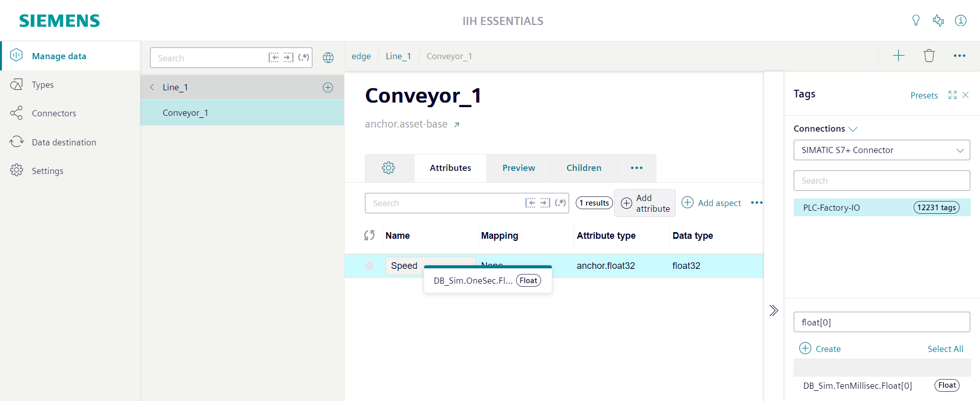The image size is (980, 401).
Task: Collapse the Connections section
Action: pyautogui.click(x=825, y=129)
